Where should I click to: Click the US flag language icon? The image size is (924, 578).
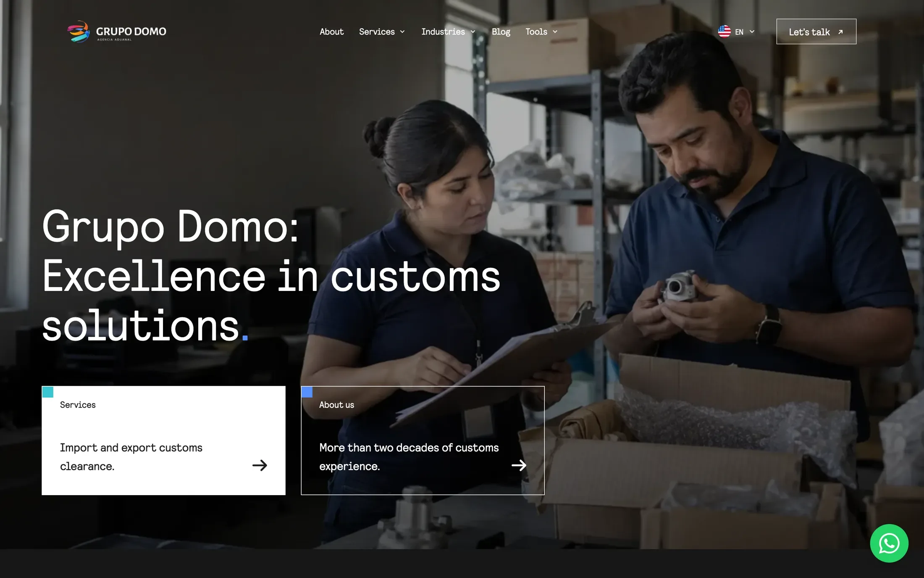(724, 32)
